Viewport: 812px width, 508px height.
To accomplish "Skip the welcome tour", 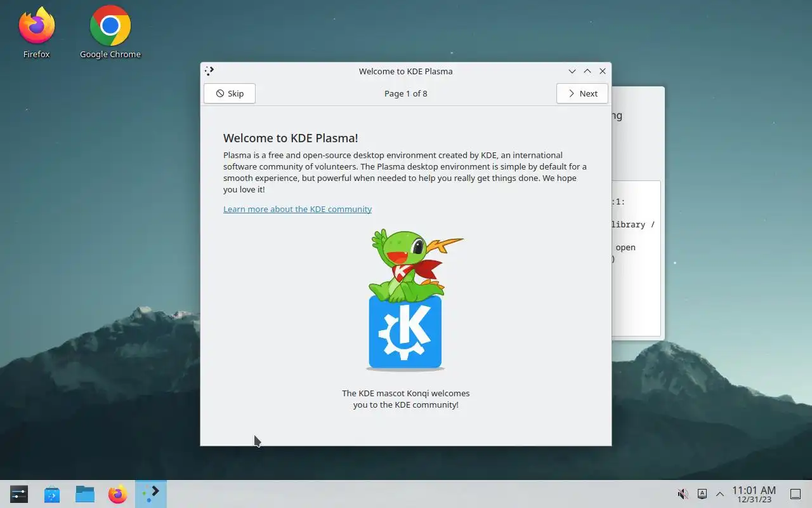I will [230, 93].
